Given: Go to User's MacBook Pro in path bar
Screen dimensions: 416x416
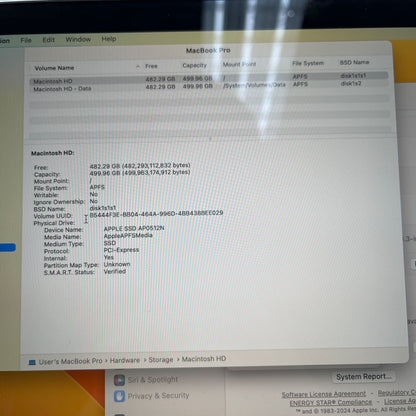Looking at the screenshot, I should 71,361.
